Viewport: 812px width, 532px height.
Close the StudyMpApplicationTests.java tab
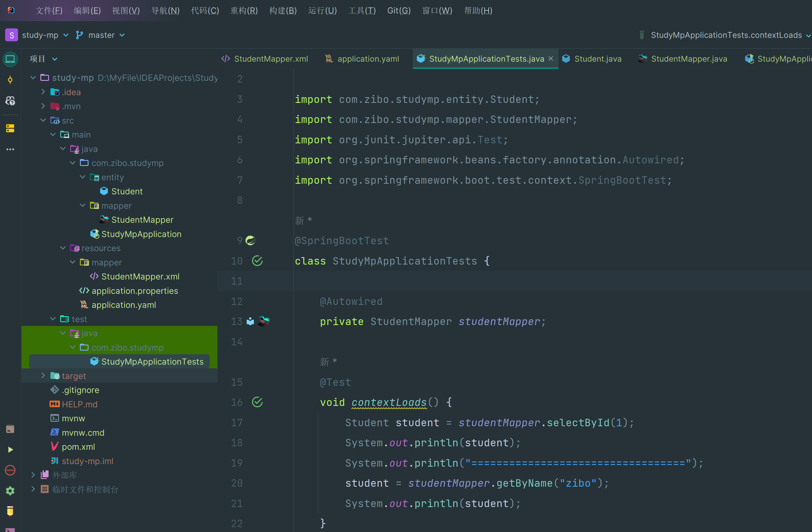pyautogui.click(x=551, y=59)
